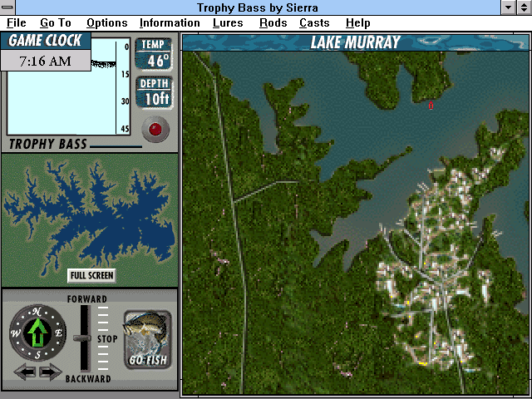Click the BACKWARD throttle label
Screen dimensions: 532x399
[x=88, y=379]
